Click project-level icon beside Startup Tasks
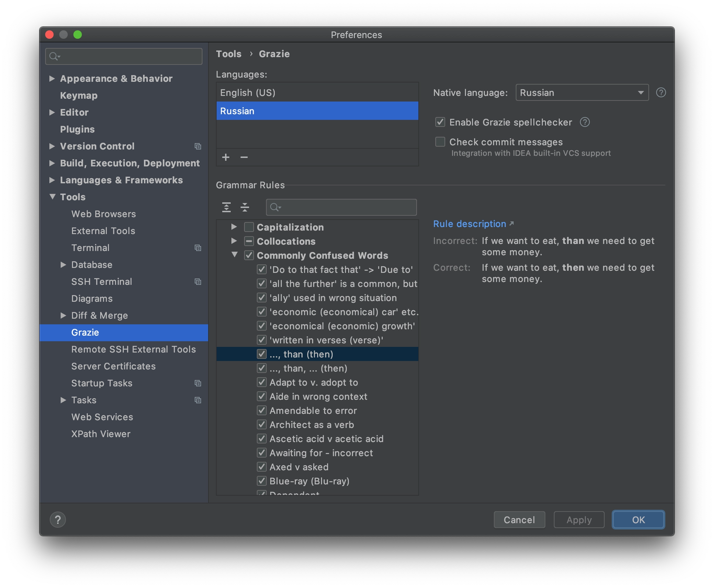The image size is (714, 588). point(198,383)
